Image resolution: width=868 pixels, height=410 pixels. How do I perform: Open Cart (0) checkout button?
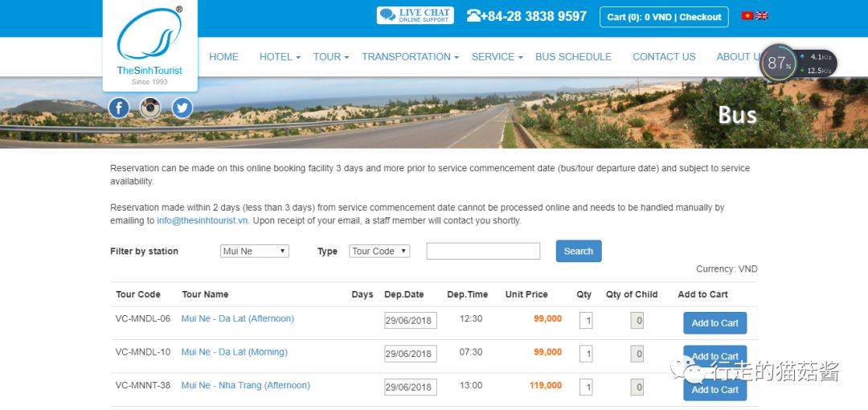click(664, 17)
